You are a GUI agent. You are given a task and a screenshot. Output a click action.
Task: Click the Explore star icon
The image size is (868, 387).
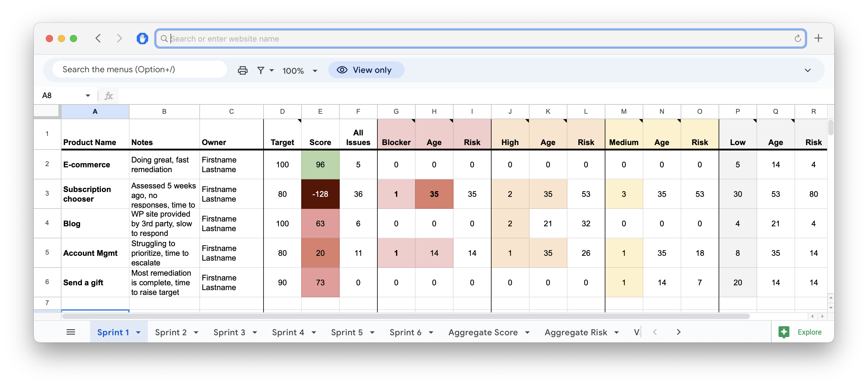(784, 332)
